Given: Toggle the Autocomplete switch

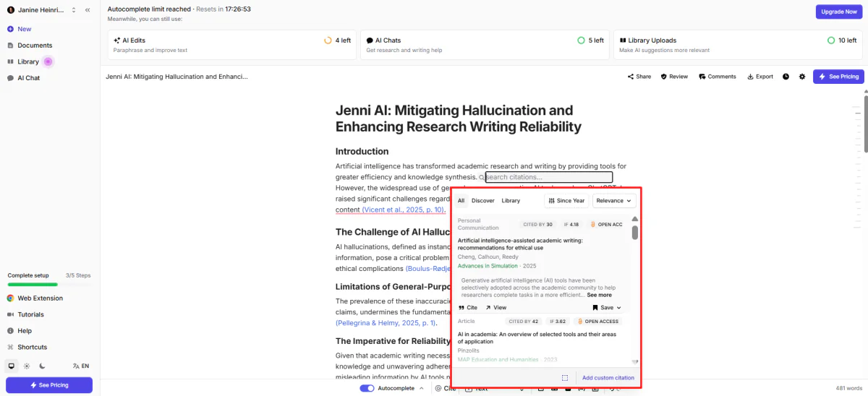Looking at the screenshot, I should click(367, 389).
